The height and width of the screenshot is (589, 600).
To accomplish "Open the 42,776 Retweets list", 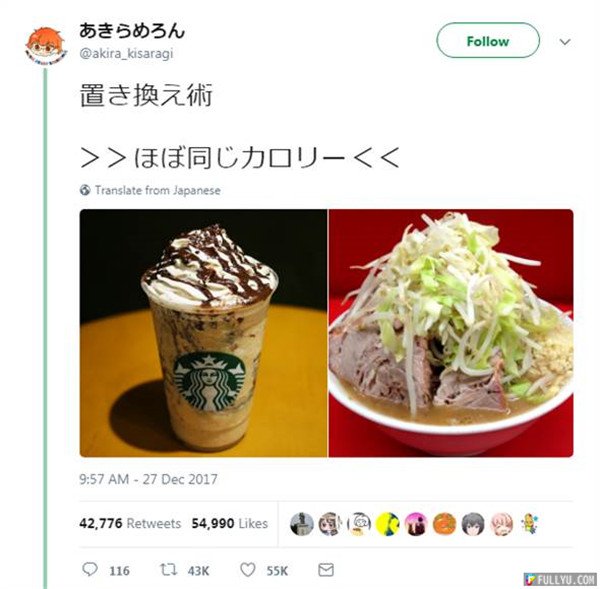I will pyautogui.click(x=130, y=523).
